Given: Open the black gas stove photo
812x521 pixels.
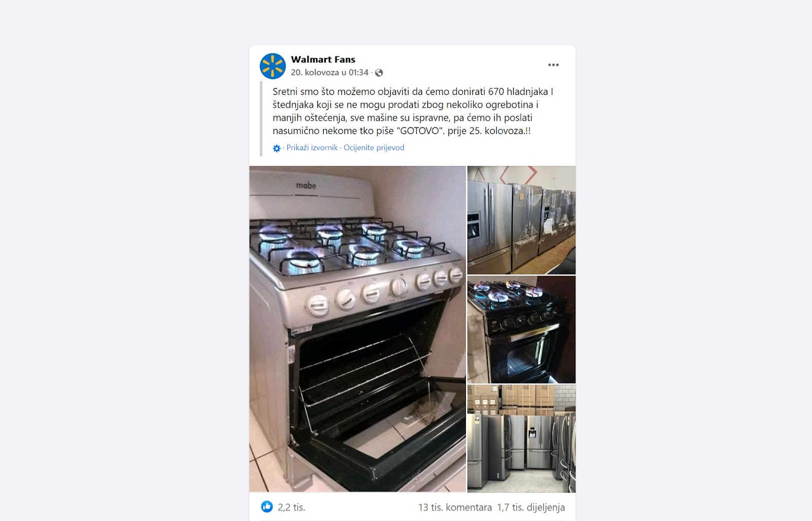Looking at the screenshot, I should click(x=521, y=330).
